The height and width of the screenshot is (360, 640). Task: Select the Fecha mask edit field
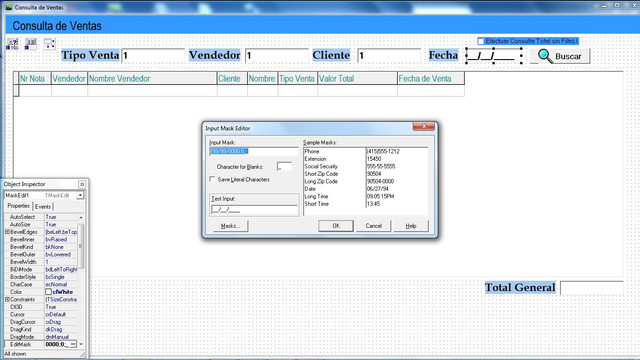click(x=494, y=56)
